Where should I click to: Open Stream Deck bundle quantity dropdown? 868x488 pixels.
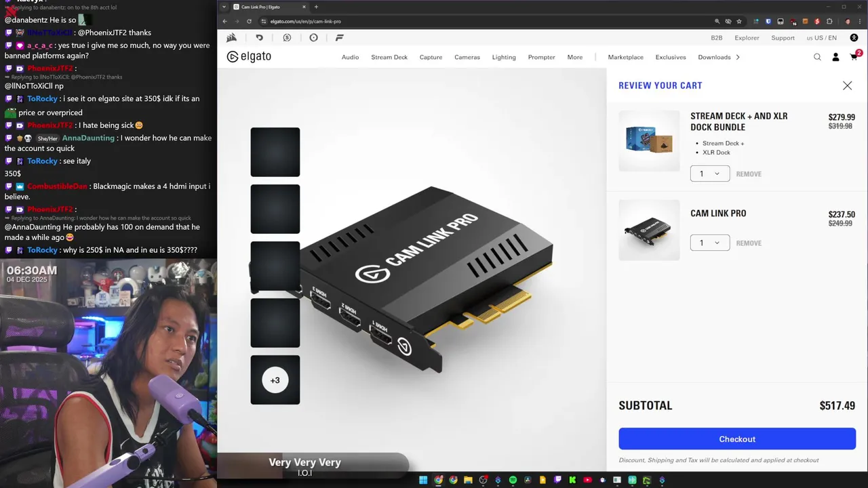tap(710, 174)
